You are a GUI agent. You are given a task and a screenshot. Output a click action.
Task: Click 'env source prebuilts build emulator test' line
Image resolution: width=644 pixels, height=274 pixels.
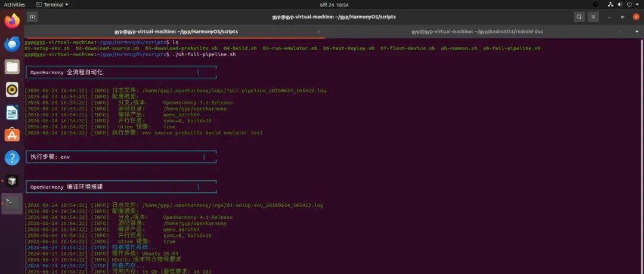click(202, 133)
